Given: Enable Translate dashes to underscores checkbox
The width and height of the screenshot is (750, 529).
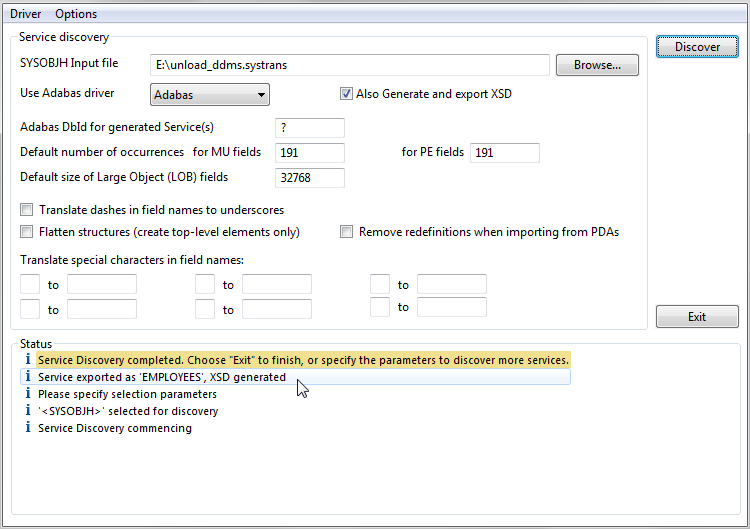Looking at the screenshot, I should coord(27,209).
